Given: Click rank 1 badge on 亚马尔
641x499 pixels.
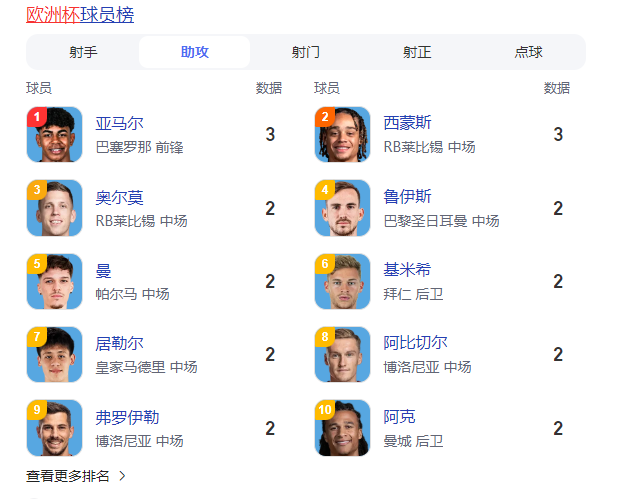Looking at the screenshot, I should pos(37,117).
